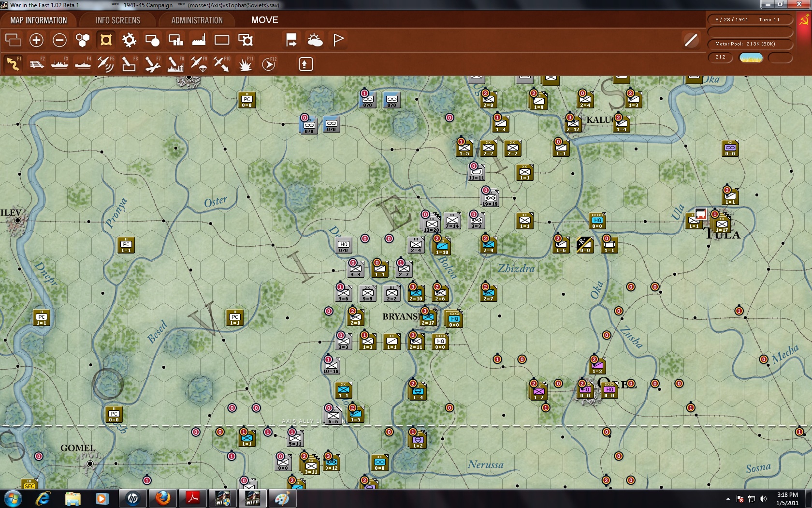Select air transport mode (F9) icon
Viewport: 812px width, 508px height.
pos(199,64)
